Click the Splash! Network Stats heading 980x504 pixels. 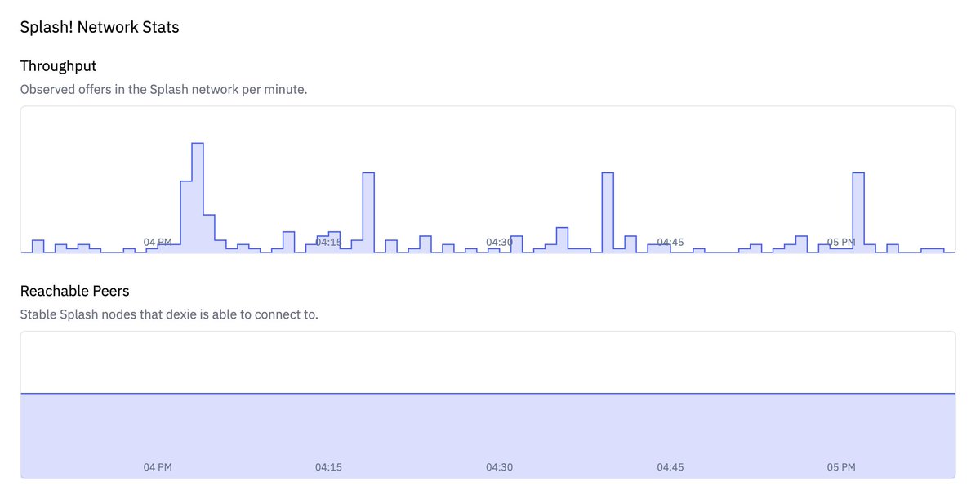coord(100,28)
